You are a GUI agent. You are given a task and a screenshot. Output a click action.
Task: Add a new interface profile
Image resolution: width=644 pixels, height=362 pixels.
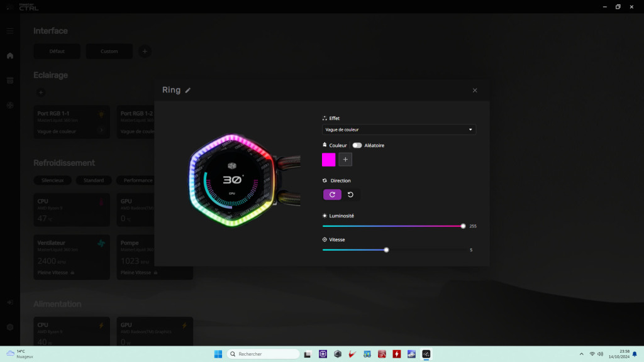(x=145, y=52)
